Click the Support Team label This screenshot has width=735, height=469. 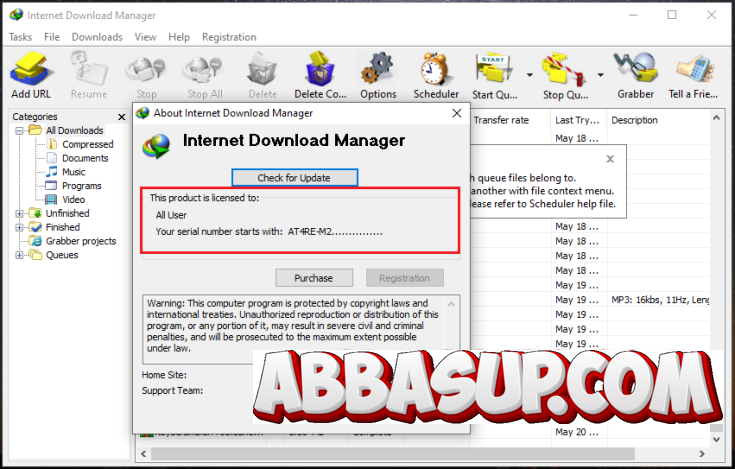tap(172, 390)
